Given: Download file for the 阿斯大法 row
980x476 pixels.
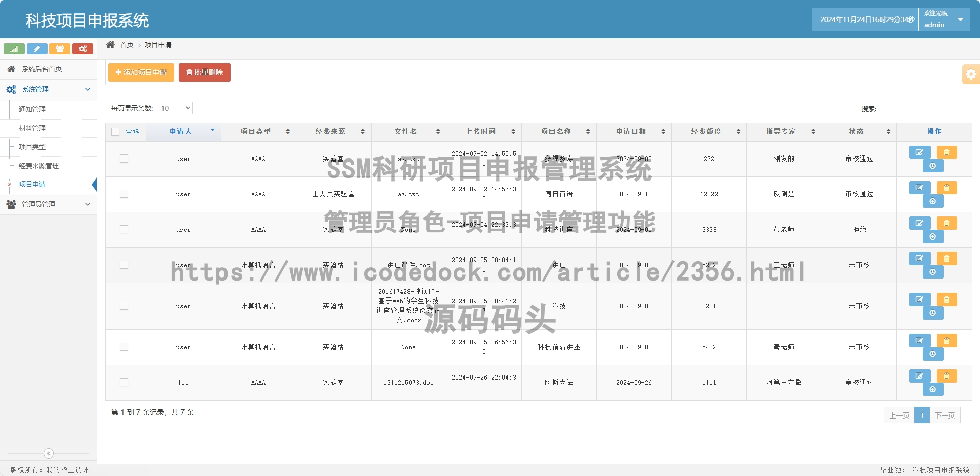Looking at the screenshot, I should click(933, 389).
